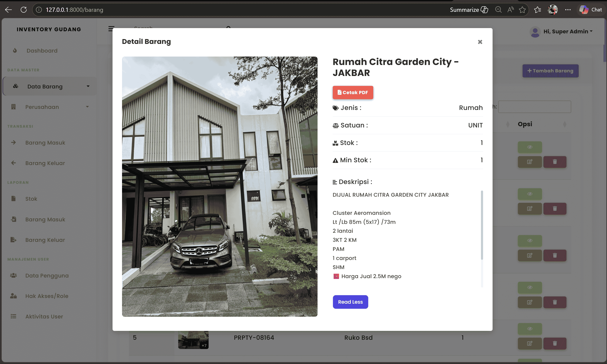This screenshot has width=607, height=364.
Task: Select the description line 2 lantai
Action: pos(343,231)
